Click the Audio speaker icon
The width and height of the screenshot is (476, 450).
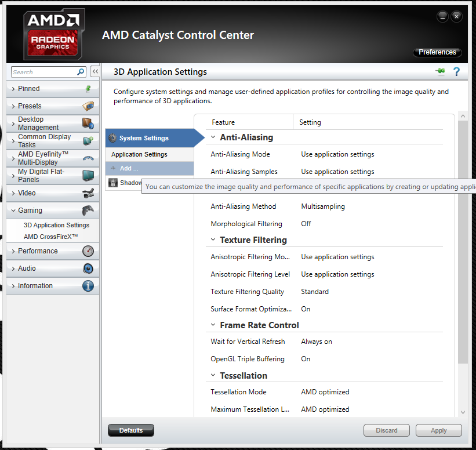click(88, 268)
